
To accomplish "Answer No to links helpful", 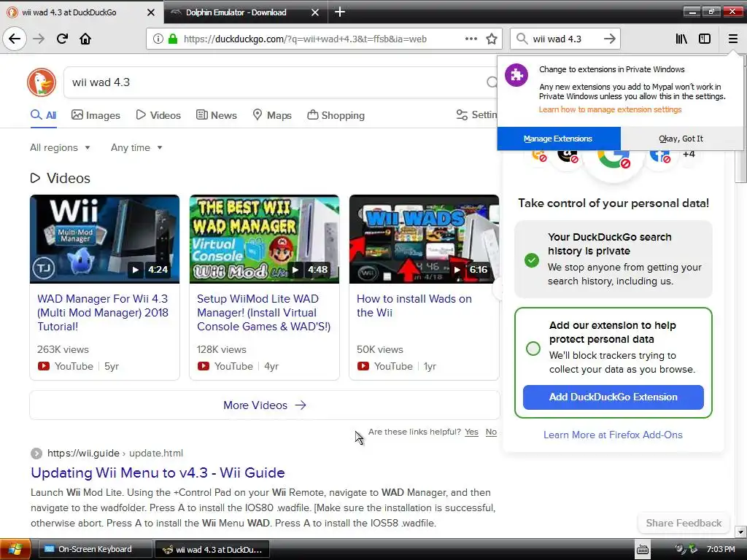I will tap(491, 432).
